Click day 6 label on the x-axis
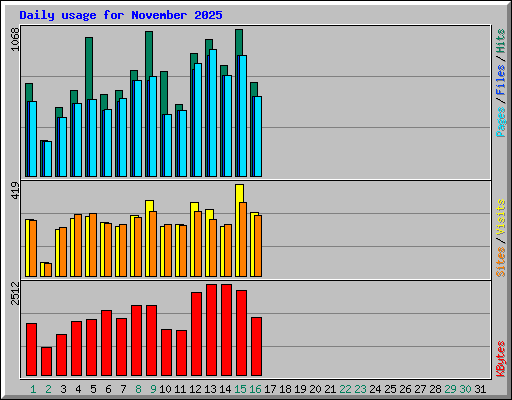The width and height of the screenshot is (512, 400). pos(108,389)
